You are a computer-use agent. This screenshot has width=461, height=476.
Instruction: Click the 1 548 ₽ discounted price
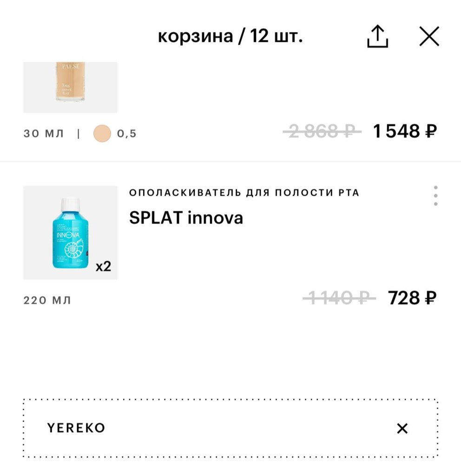pos(405,132)
